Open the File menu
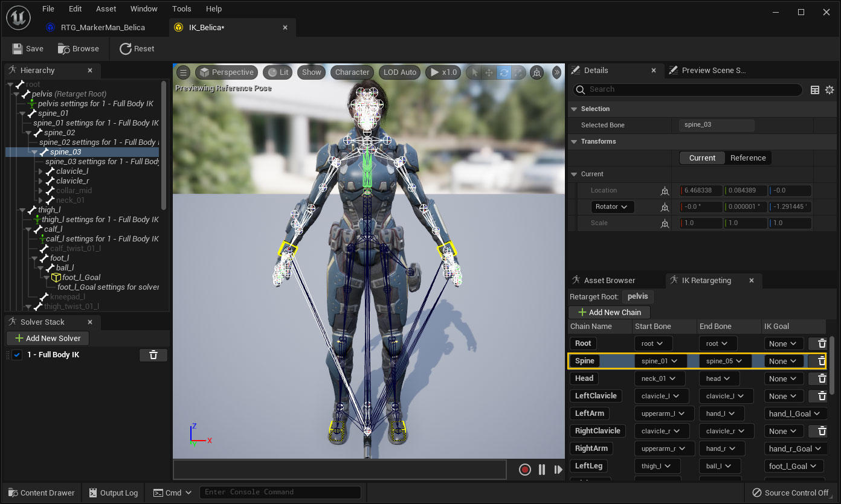The image size is (841, 504). click(x=48, y=8)
